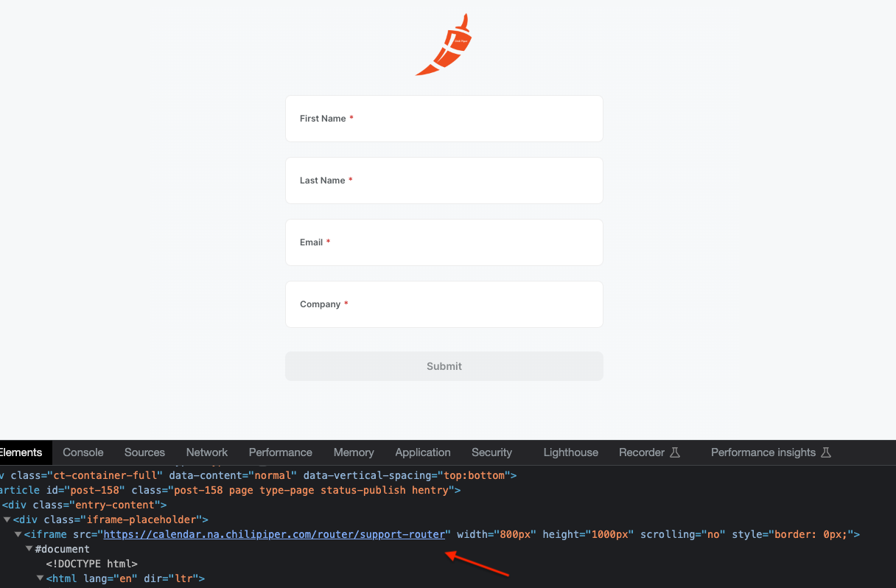Collapse the #document node
The image size is (896, 588).
[29, 549]
